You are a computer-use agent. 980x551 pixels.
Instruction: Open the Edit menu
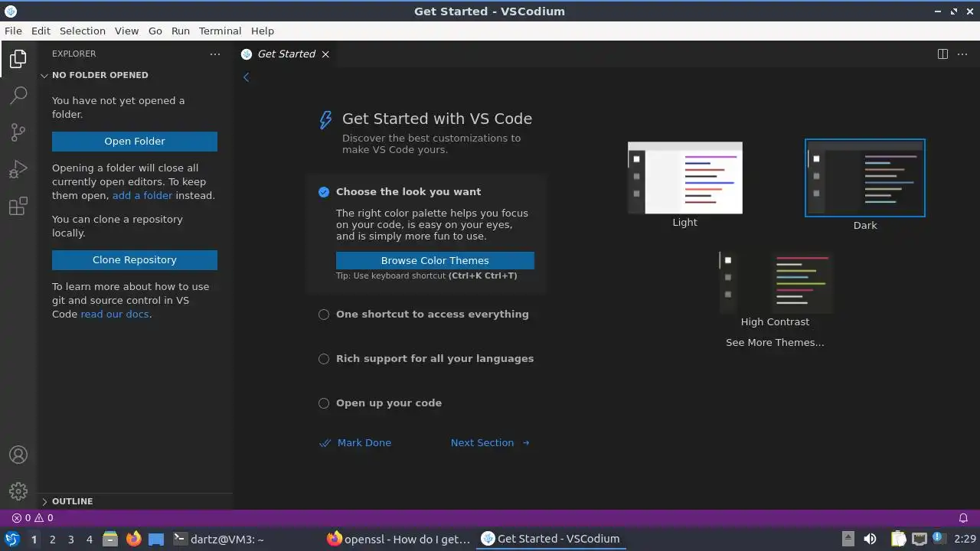(41, 31)
